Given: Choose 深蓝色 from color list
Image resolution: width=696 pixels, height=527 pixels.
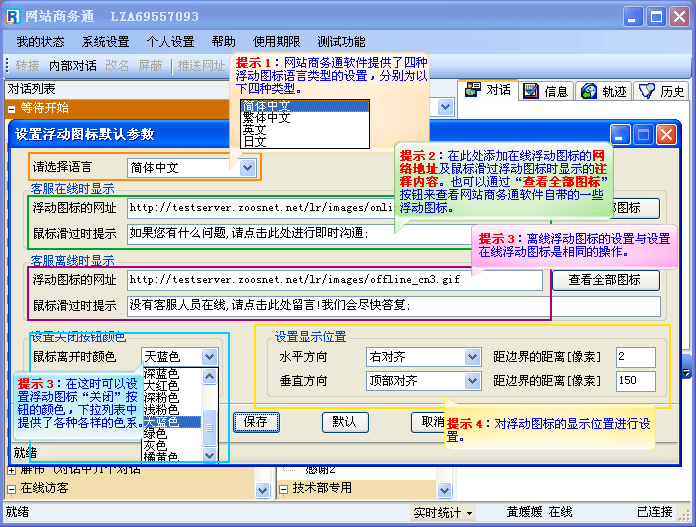Looking at the screenshot, I should pyautogui.click(x=172, y=373).
